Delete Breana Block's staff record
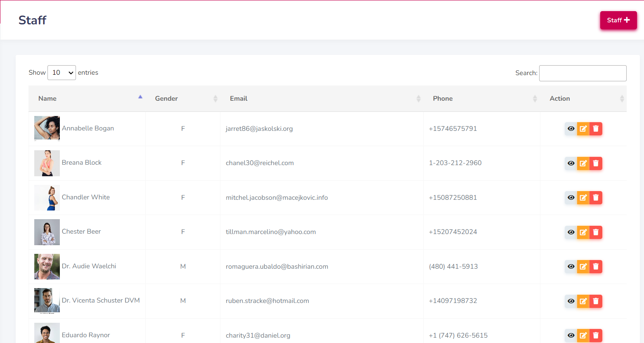644x343 pixels. coord(596,163)
